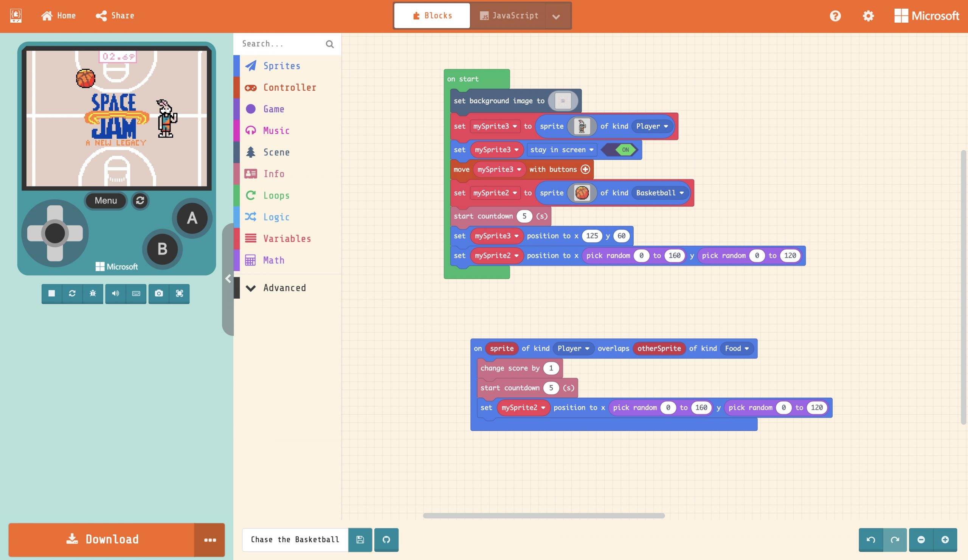Viewport: 968px width, 560px height.
Task: Switch to the JavaScript editor tab
Action: tap(509, 16)
